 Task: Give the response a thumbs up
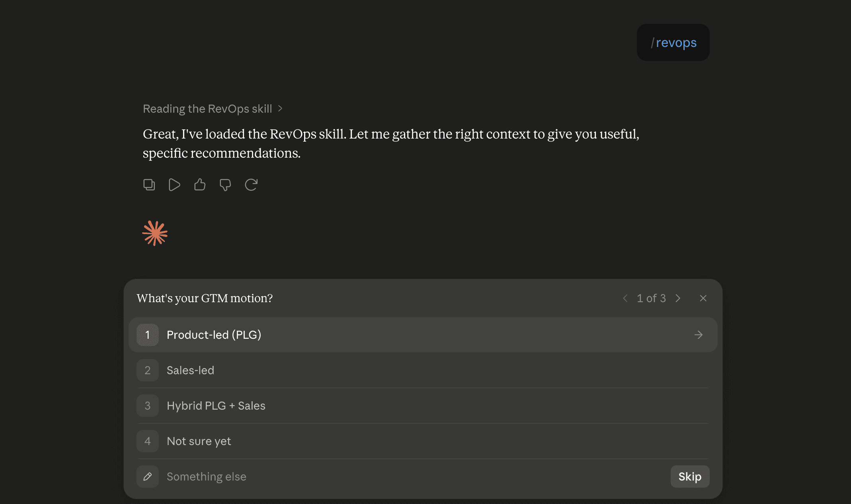pos(200,185)
